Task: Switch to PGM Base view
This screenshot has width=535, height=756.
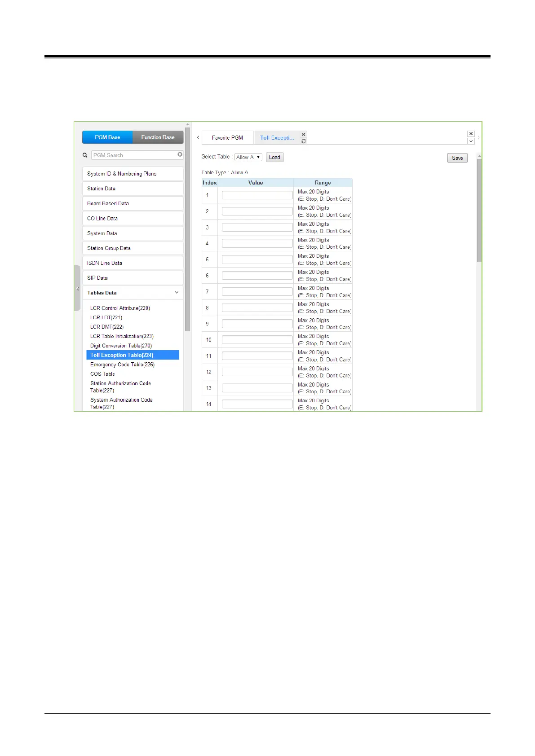Action: (107, 137)
